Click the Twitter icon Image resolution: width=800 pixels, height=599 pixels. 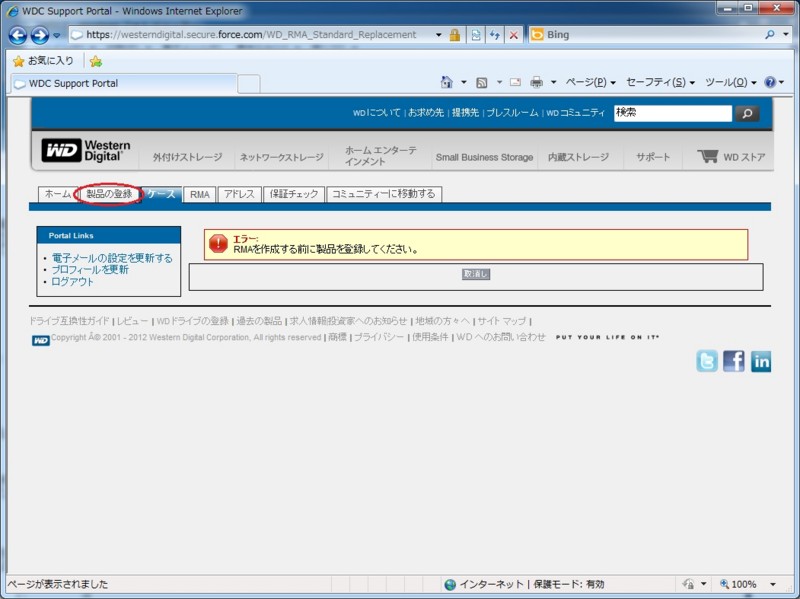click(x=707, y=361)
